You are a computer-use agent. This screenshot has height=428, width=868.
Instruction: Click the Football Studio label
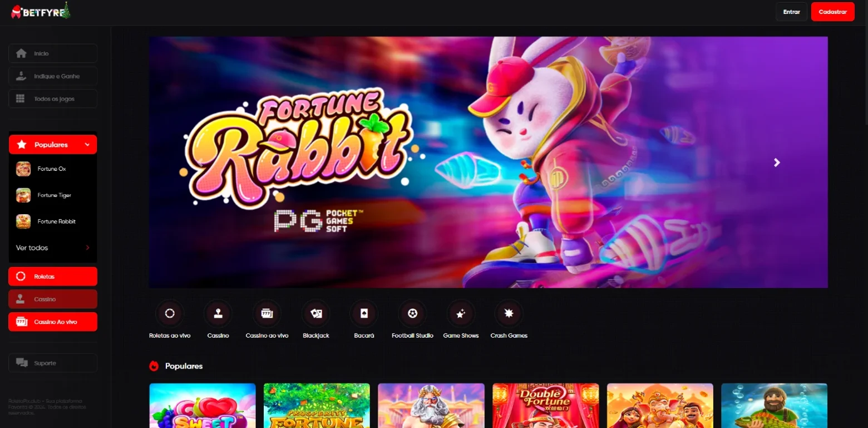412,336
